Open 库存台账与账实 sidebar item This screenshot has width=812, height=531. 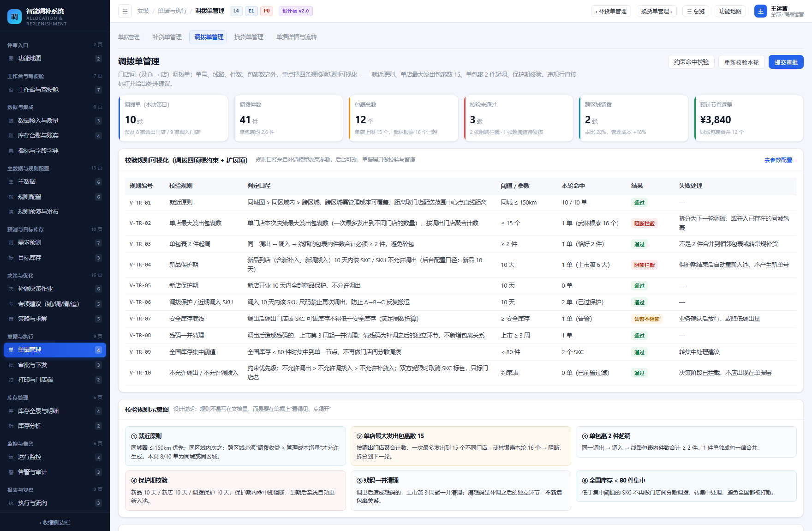click(x=55, y=135)
